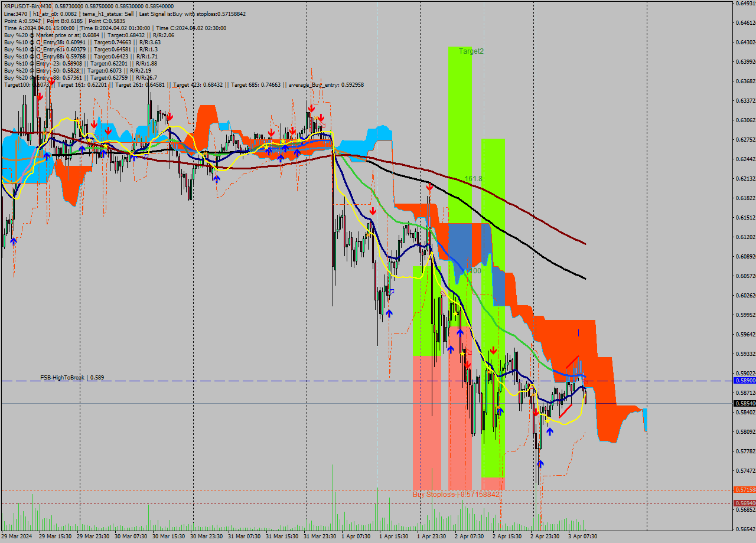Screen dimensions: 756x543
Task: Click the 0.62132 price axis label
Action: point(745,179)
